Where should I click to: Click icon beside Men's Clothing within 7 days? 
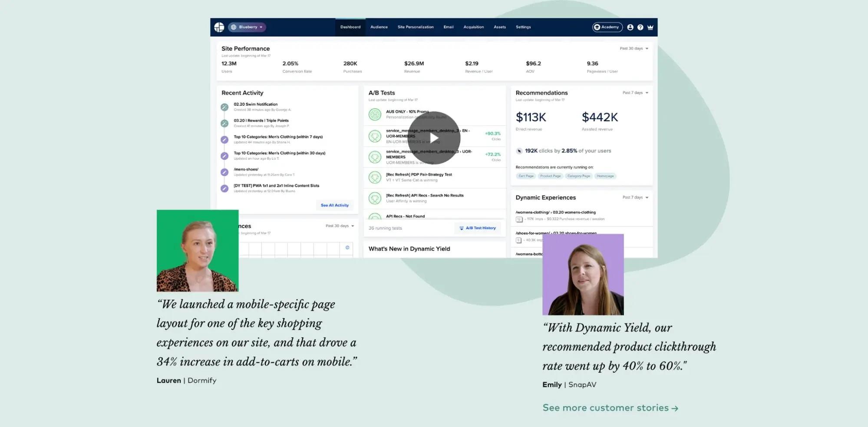[224, 140]
